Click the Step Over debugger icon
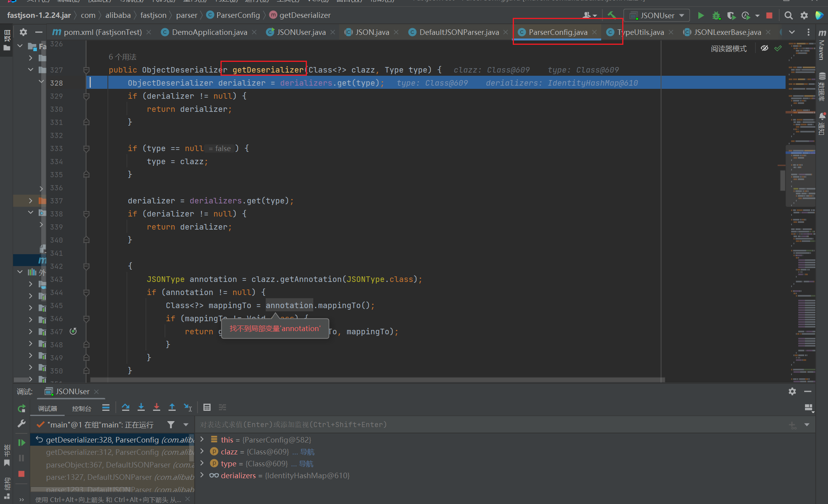 pyautogui.click(x=126, y=407)
